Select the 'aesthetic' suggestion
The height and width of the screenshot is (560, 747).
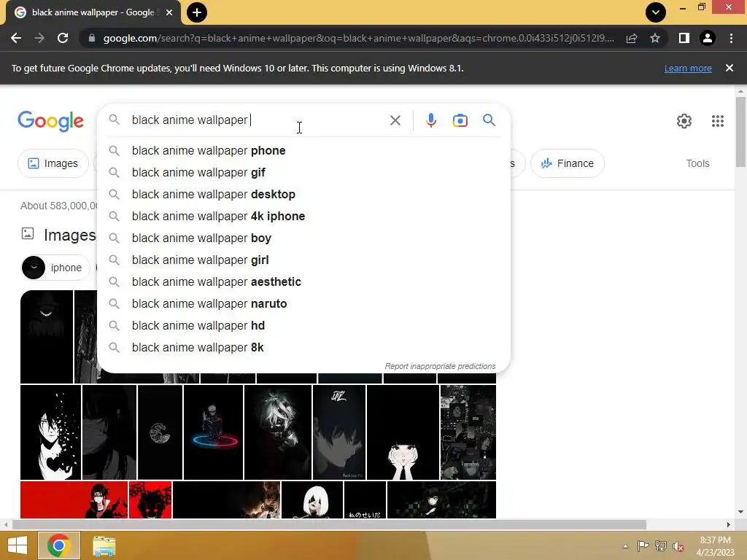coord(303,282)
